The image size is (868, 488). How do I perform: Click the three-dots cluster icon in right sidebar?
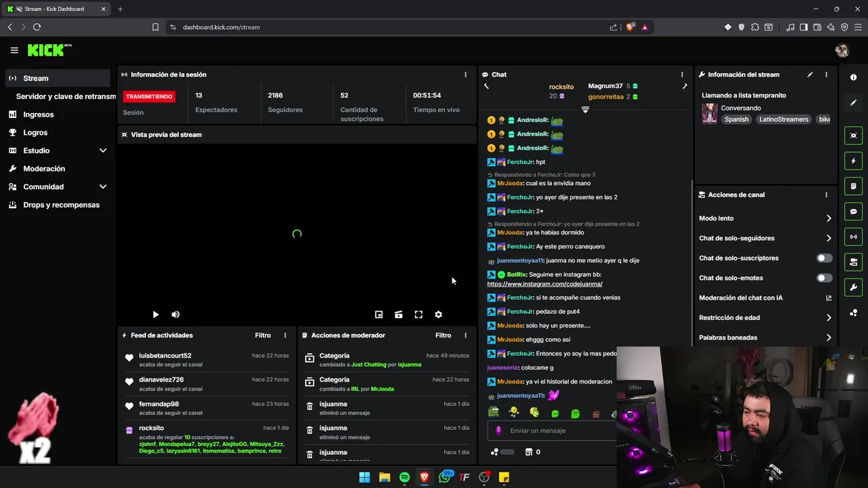[x=853, y=312]
